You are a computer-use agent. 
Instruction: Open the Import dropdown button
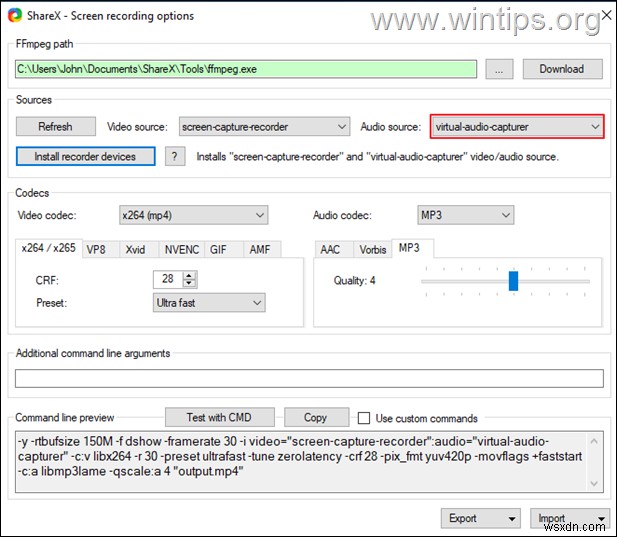(x=569, y=519)
